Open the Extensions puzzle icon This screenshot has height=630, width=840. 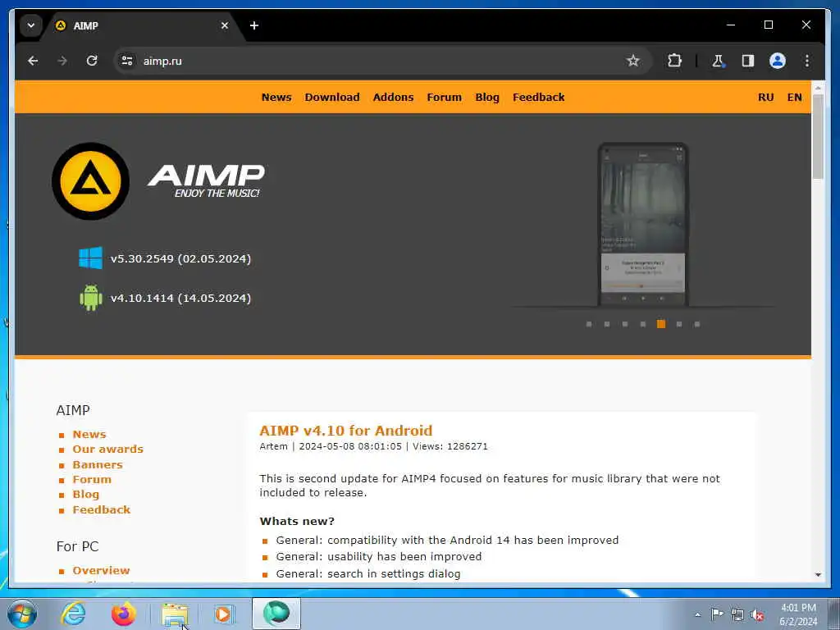point(674,61)
